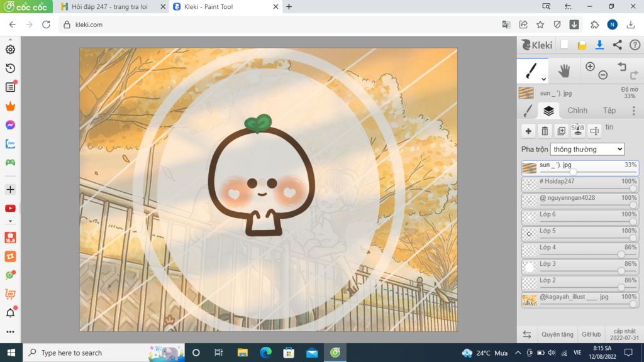Open Cốc Cốc sidebar settings gear
This screenshot has height=362, width=644.
10,49
